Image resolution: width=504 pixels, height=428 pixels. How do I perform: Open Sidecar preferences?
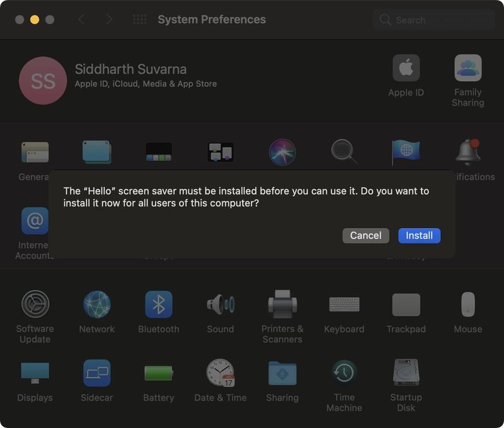[97, 373]
